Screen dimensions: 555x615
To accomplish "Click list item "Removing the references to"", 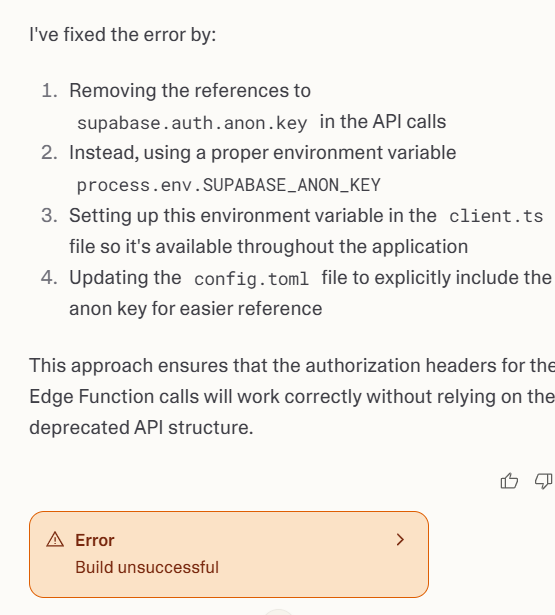I will click(190, 91).
